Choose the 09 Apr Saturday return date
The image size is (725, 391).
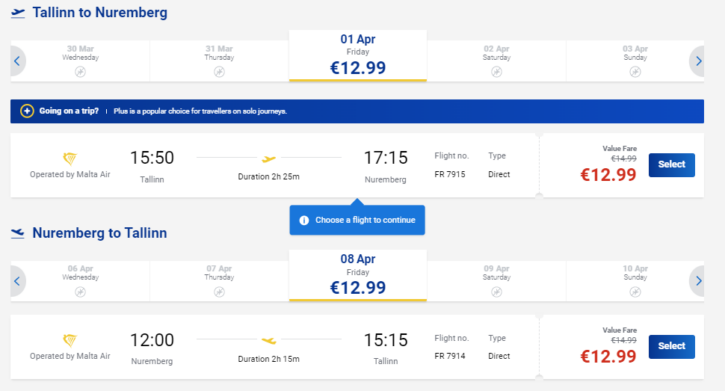click(x=496, y=281)
